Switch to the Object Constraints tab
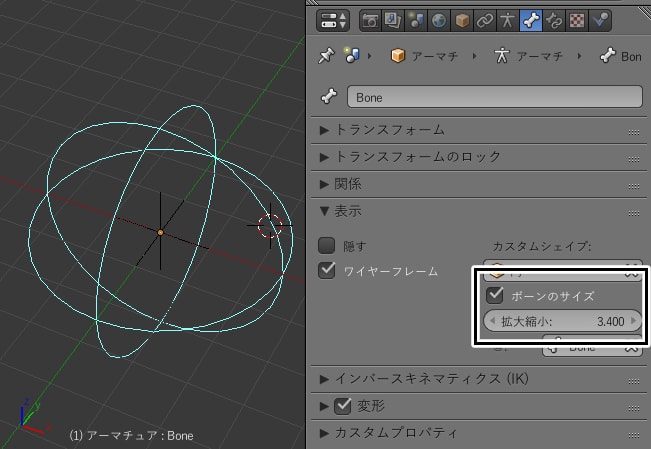Image resolution: width=651 pixels, height=449 pixels. tap(485, 20)
